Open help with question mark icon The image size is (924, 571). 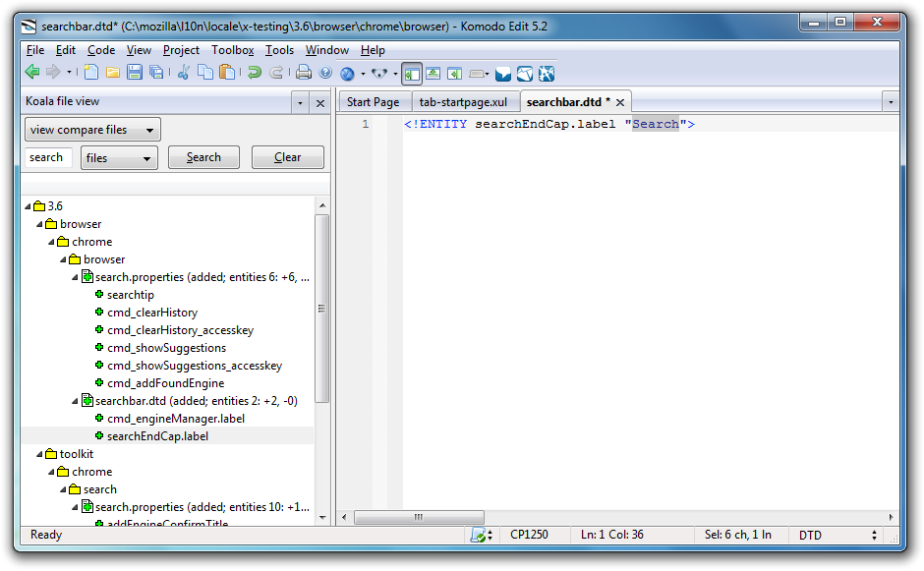325,73
